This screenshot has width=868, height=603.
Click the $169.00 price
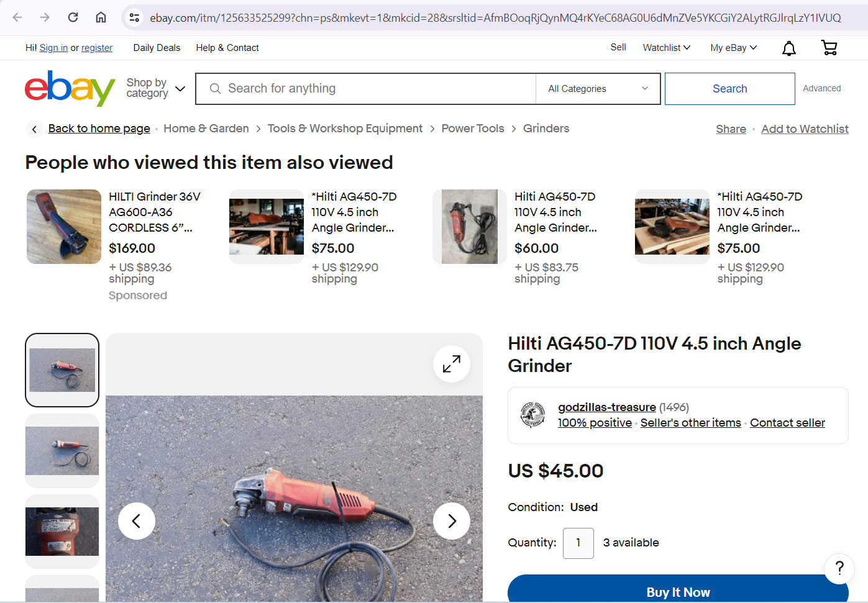click(x=132, y=248)
